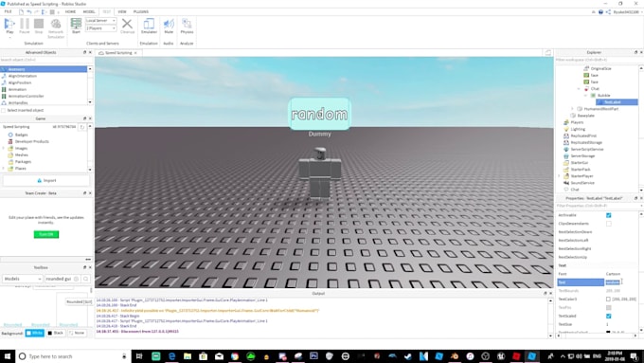The image size is (644, 363).
Task: Open the Play button dropdown arrow
Action: (9, 37)
